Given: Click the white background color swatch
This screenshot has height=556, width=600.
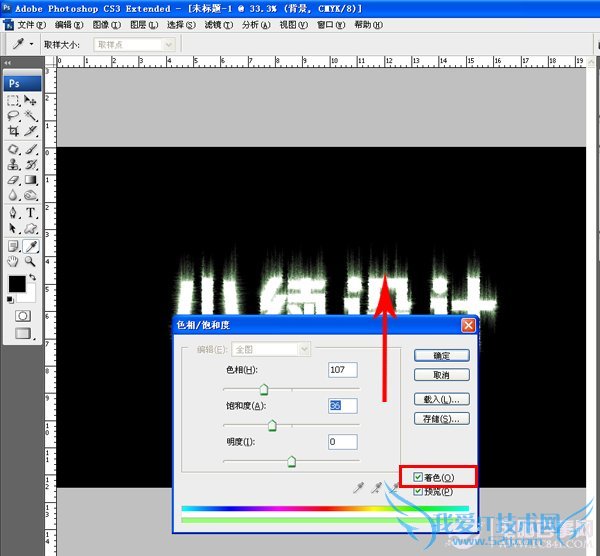Looking at the screenshot, I should [x=29, y=295].
